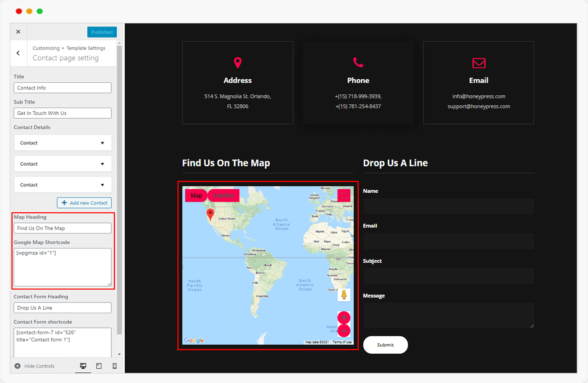
Task: Switch to tablet preview icon
Action: [99, 366]
